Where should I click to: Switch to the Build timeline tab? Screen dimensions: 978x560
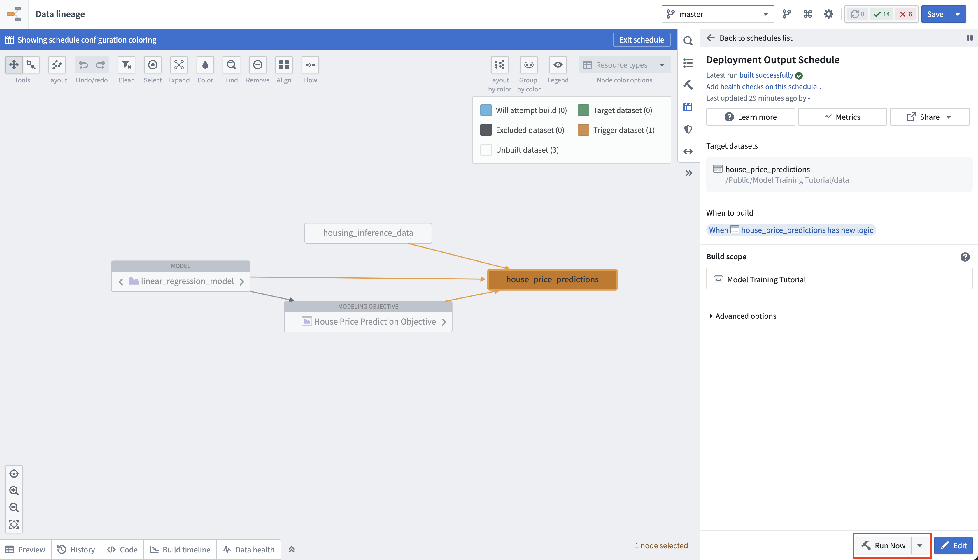[180, 549]
